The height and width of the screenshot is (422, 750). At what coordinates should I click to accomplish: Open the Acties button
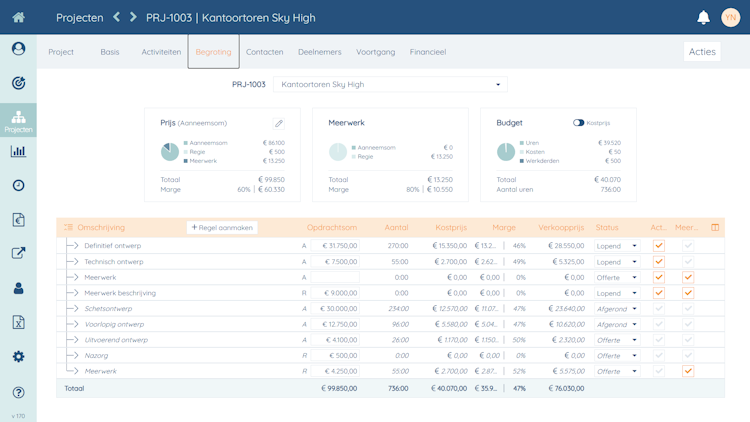coord(702,52)
